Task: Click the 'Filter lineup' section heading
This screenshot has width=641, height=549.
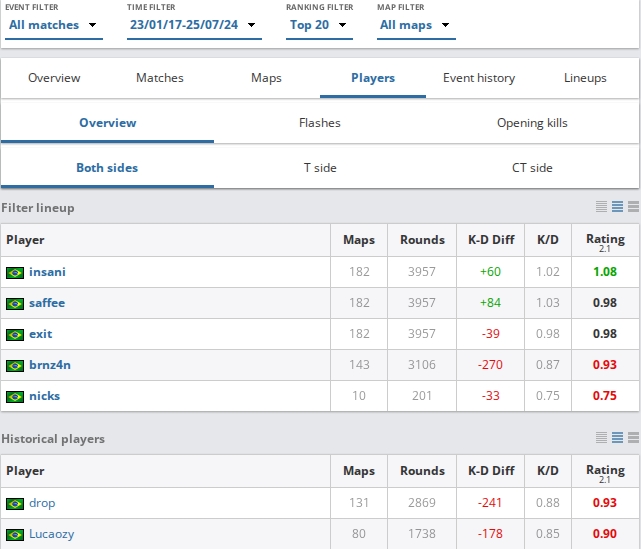Action: (38, 208)
